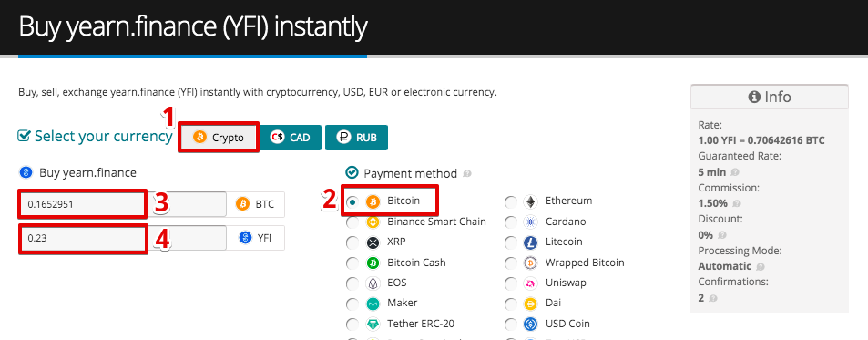The image size is (868, 340).
Task: Click the USD Coin icon
Action: pyautogui.click(x=530, y=325)
